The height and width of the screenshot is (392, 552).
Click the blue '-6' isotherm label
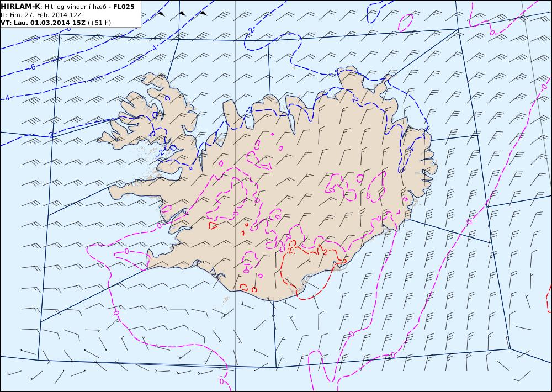click(x=33, y=67)
